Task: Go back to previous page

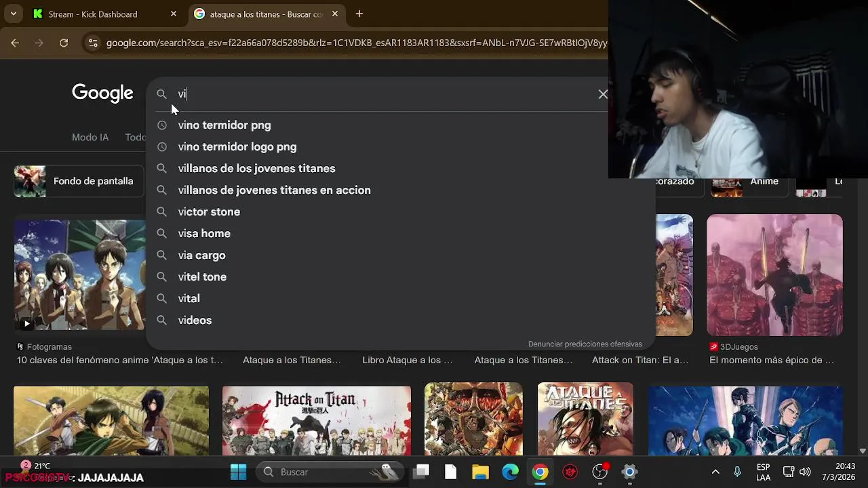Action: tap(15, 43)
